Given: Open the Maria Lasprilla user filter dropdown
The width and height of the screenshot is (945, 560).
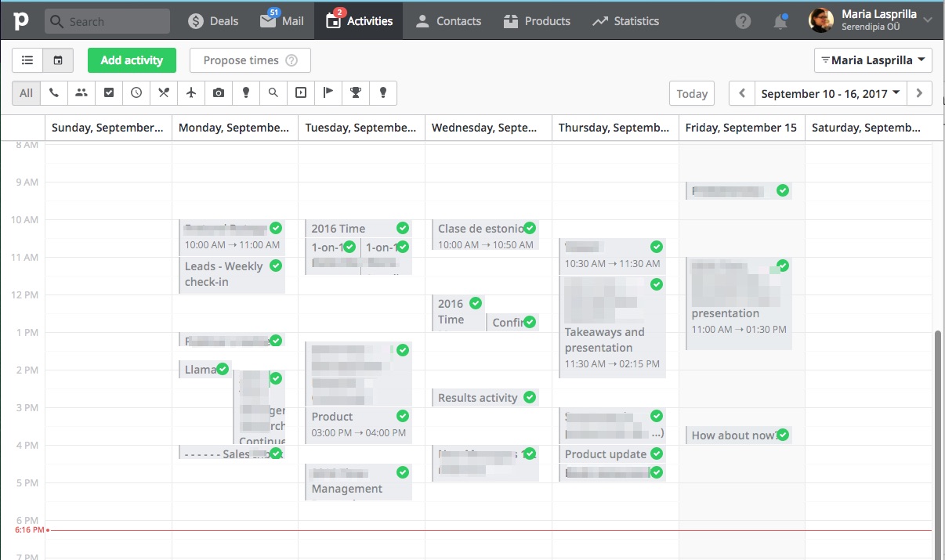Looking at the screenshot, I should coord(873,60).
